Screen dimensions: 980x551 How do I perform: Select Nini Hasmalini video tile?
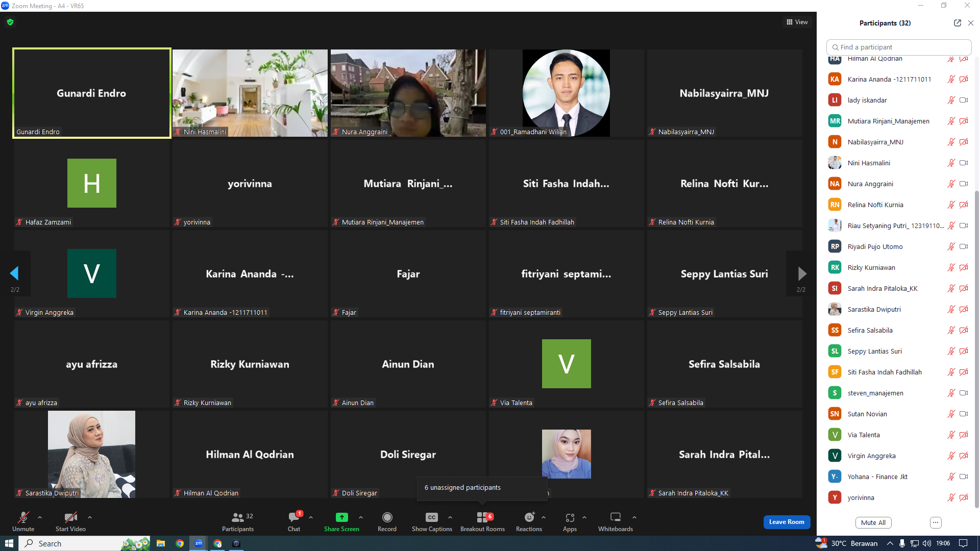coord(250,93)
